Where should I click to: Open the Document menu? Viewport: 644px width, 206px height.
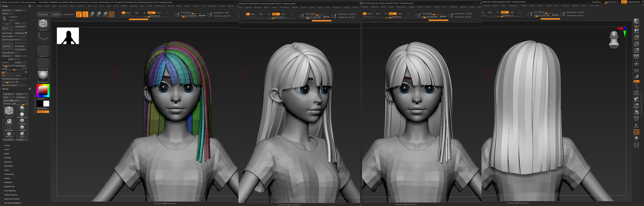coord(63,6)
